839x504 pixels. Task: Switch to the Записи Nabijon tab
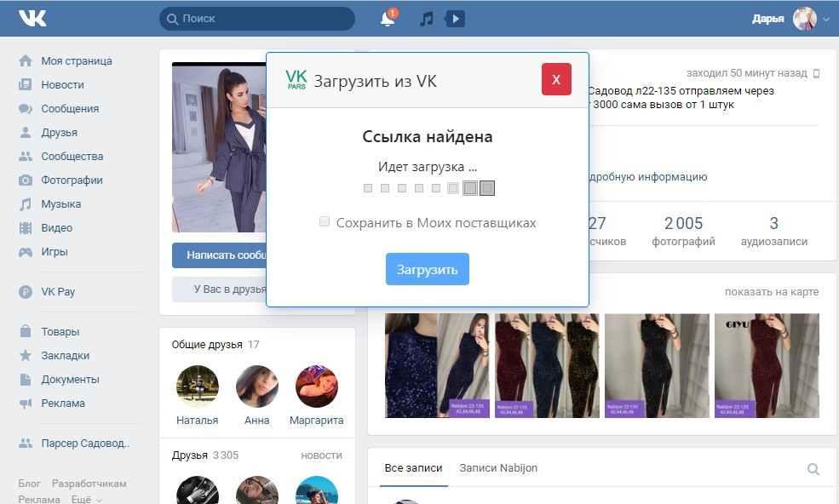[498, 468]
